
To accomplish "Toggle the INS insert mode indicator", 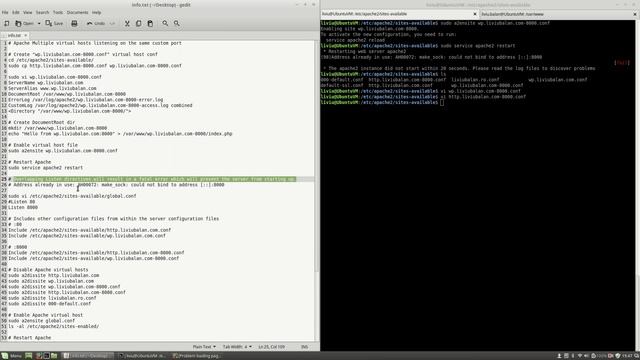I will [x=304, y=347].
